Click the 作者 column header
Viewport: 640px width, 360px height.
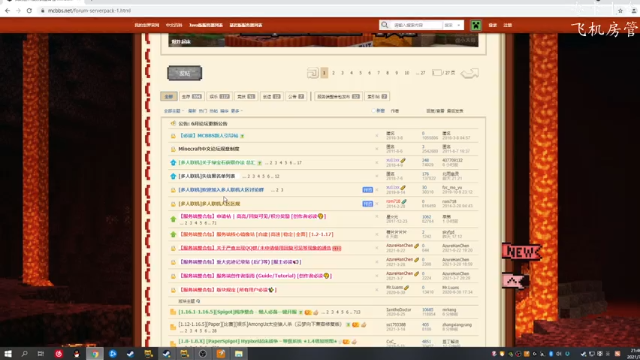[x=395, y=111]
